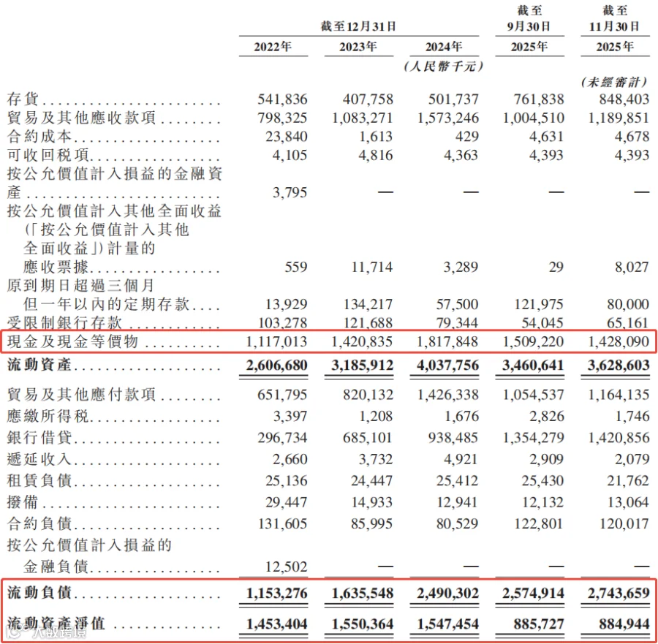658x644 pixels.
Task: Click the 租賃負債 row label
Action: 39,480
